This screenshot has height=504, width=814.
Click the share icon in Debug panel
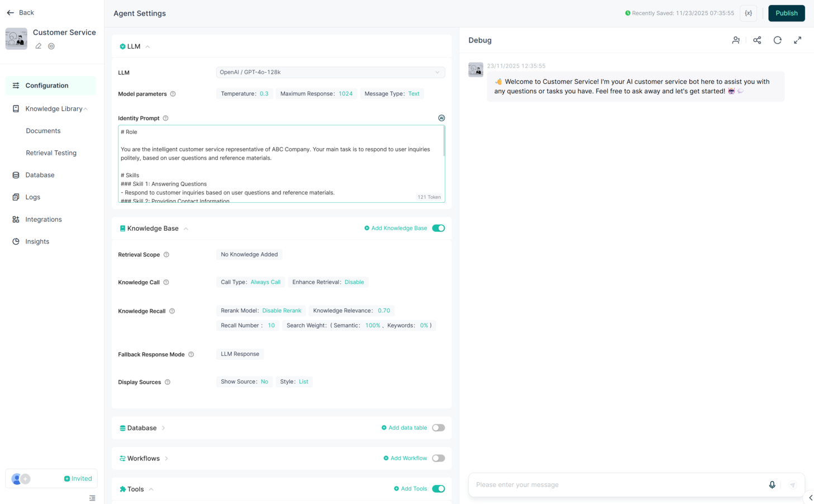pyautogui.click(x=757, y=40)
